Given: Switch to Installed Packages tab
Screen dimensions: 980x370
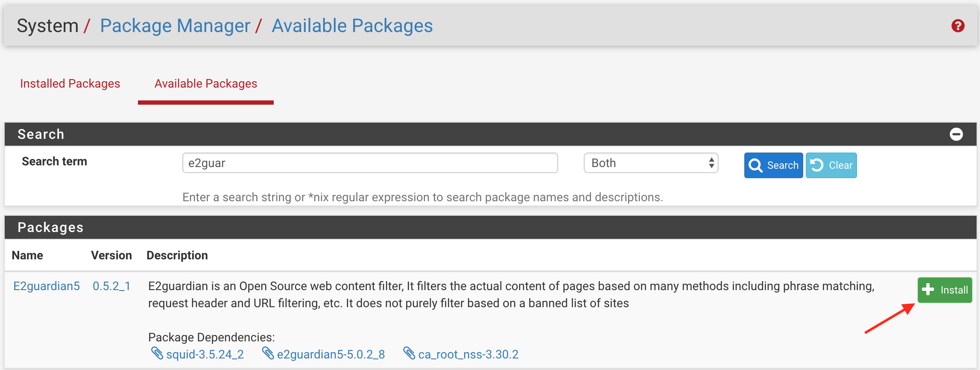Looking at the screenshot, I should pyautogui.click(x=70, y=84).
